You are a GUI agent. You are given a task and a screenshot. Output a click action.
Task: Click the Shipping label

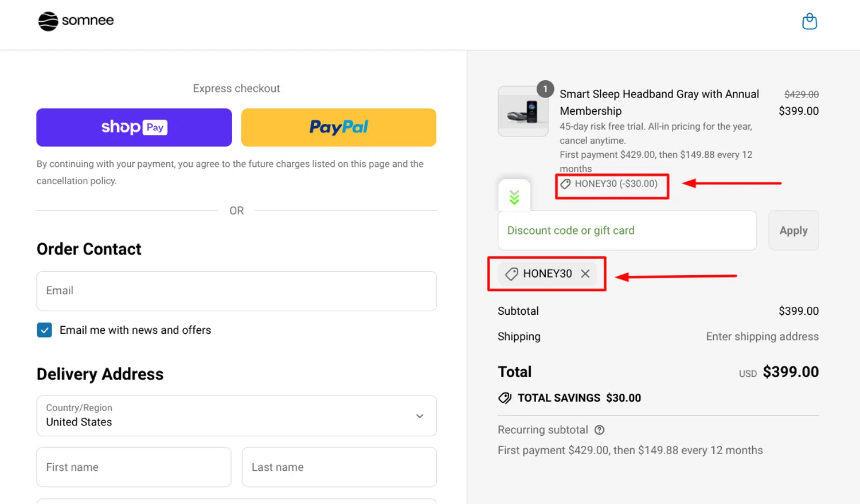point(519,337)
